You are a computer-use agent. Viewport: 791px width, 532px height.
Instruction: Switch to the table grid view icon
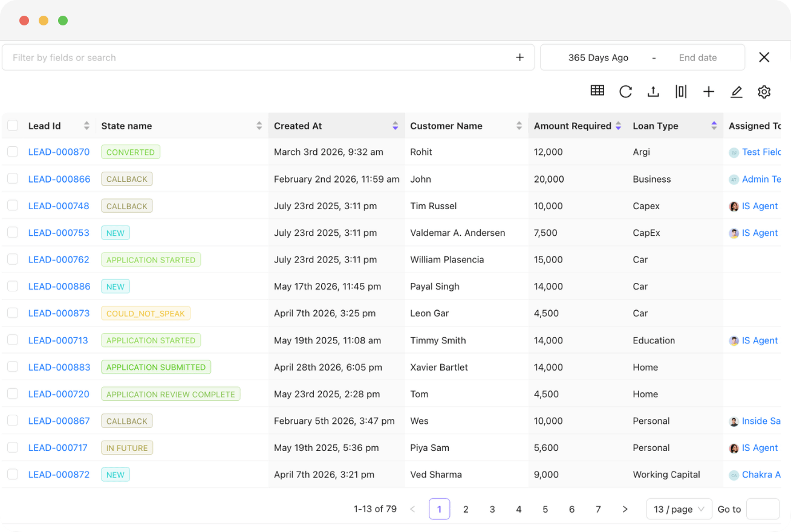597,91
